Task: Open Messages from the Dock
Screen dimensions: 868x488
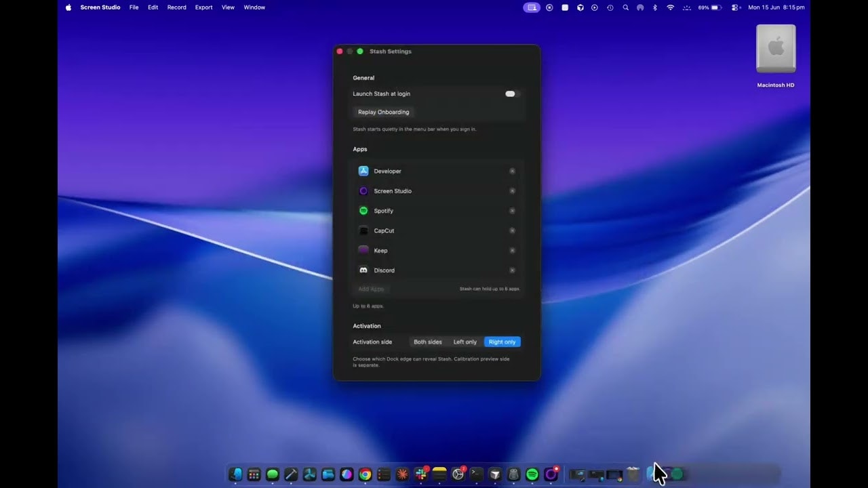Action: tap(273, 474)
